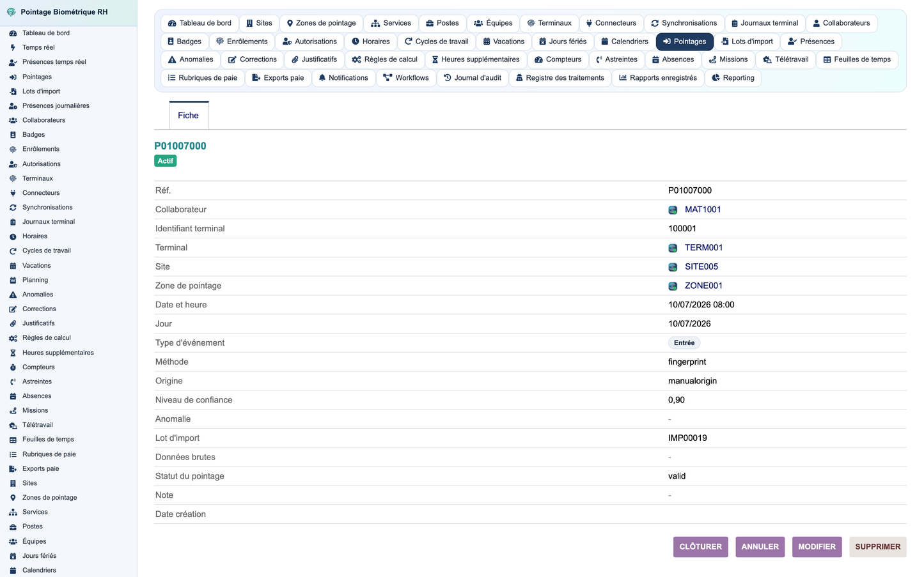Open Missions in the sidebar
Screen dimensions: 924x577
(35, 411)
